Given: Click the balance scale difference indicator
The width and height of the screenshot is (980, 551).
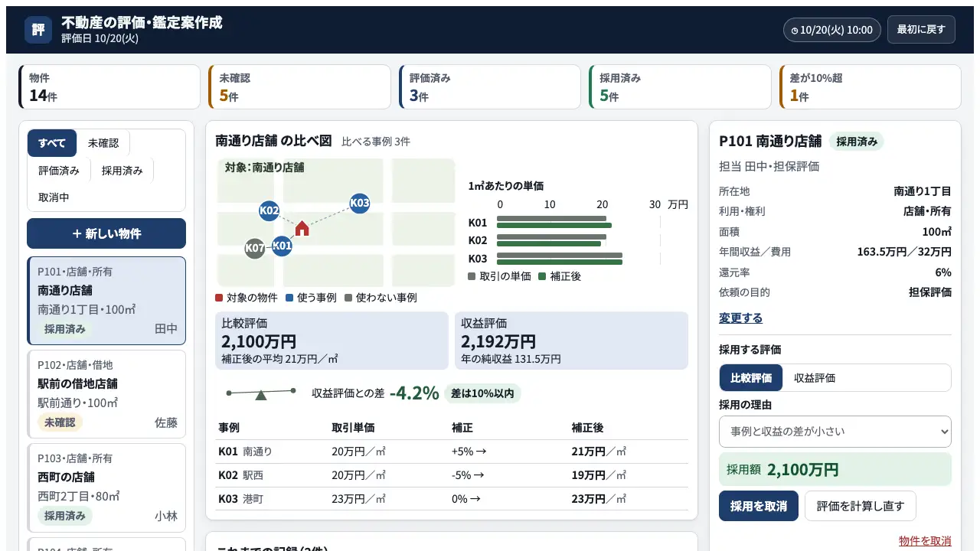Looking at the screenshot, I should click(x=261, y=393).
